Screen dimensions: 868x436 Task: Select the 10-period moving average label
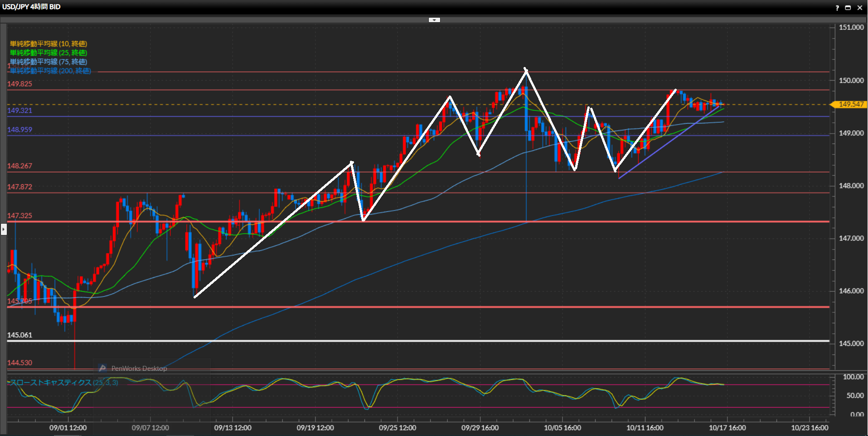tap(48, 44)
